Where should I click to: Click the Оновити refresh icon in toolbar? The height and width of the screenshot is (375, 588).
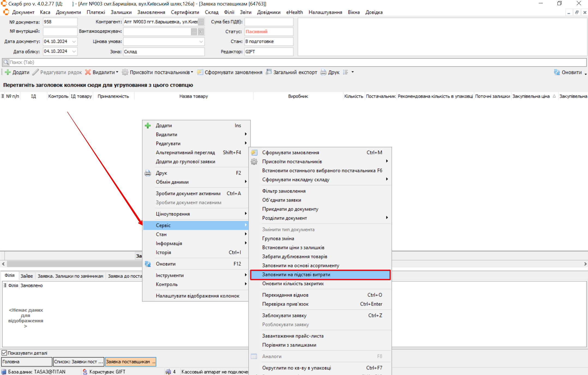[557, 72]
